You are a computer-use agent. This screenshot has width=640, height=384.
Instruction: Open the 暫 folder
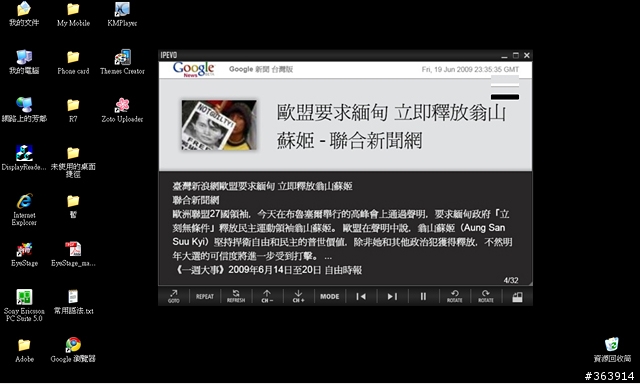click(x=73, y=206)
